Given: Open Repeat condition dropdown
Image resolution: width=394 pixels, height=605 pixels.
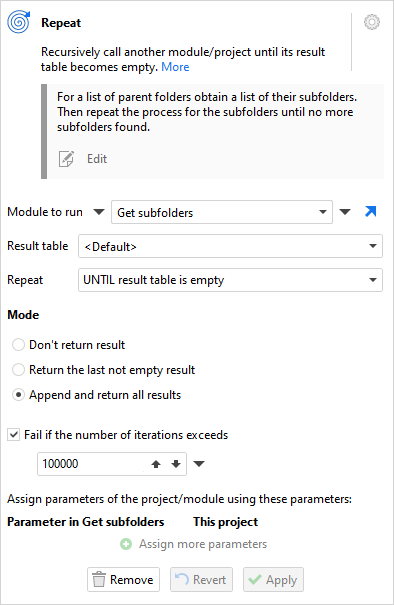Looking at the screenshot, I should [x=230, y=280].
